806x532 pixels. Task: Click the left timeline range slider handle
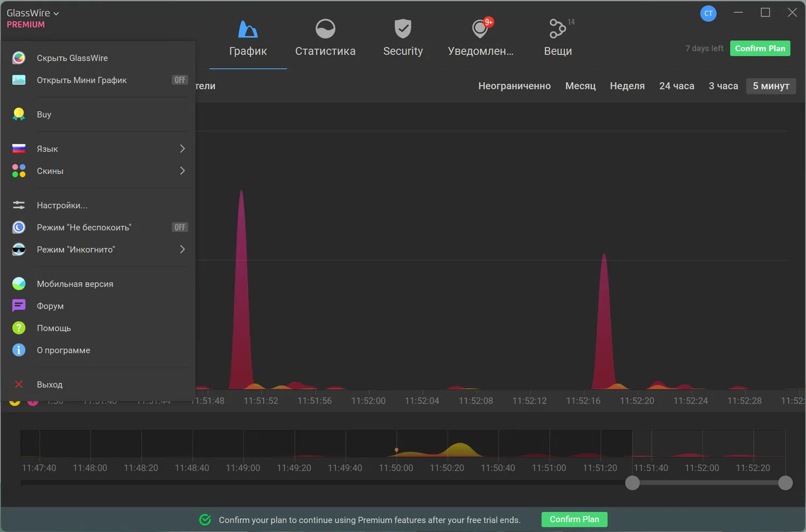click(632, 483)
